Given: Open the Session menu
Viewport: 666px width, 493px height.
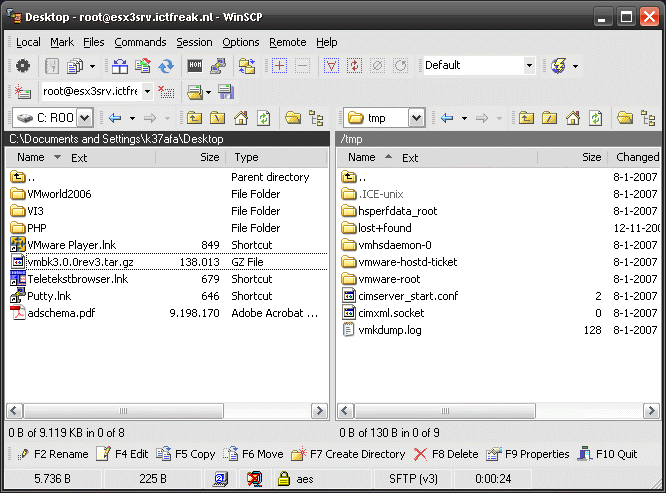Looking at the screenshot, I should coord(194,42).
